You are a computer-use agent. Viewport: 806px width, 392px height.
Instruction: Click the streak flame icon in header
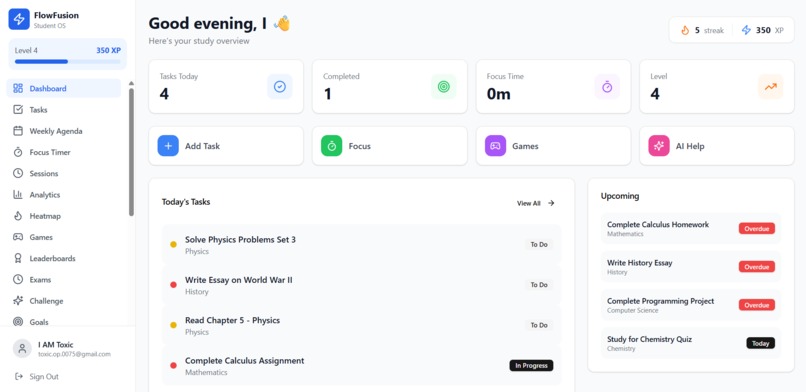click(x=685, y=30)
